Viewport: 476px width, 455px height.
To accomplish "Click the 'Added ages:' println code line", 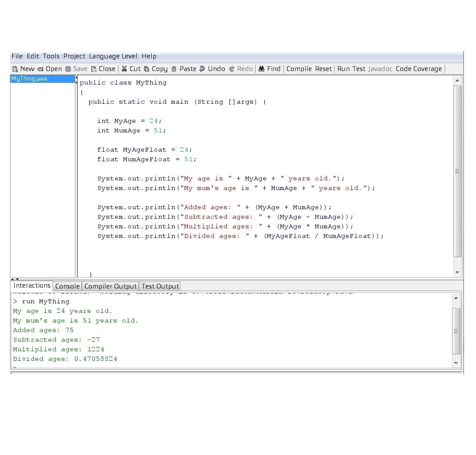I will 214,207.
